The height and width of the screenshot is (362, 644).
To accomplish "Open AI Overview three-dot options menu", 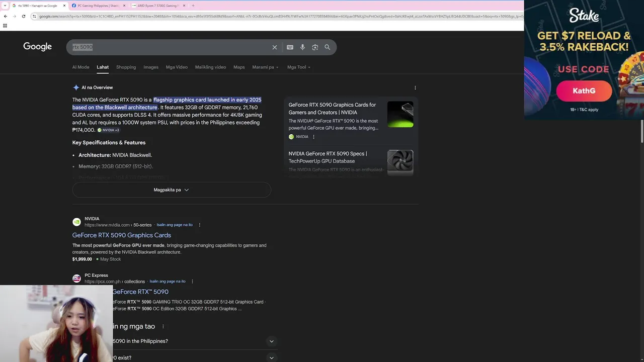I will pyautogui.click(x=415, y=87).
